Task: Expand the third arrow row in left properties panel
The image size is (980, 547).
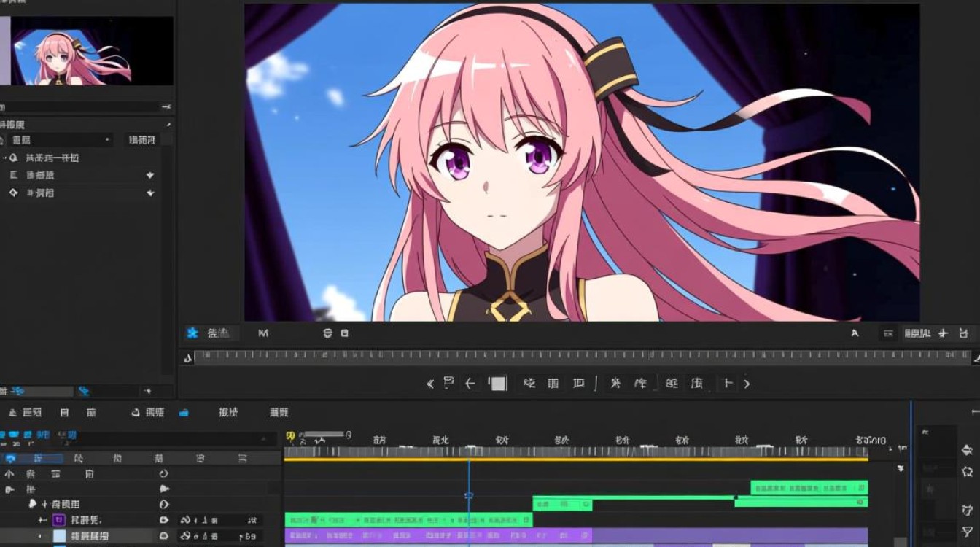Action: point(149,193)
